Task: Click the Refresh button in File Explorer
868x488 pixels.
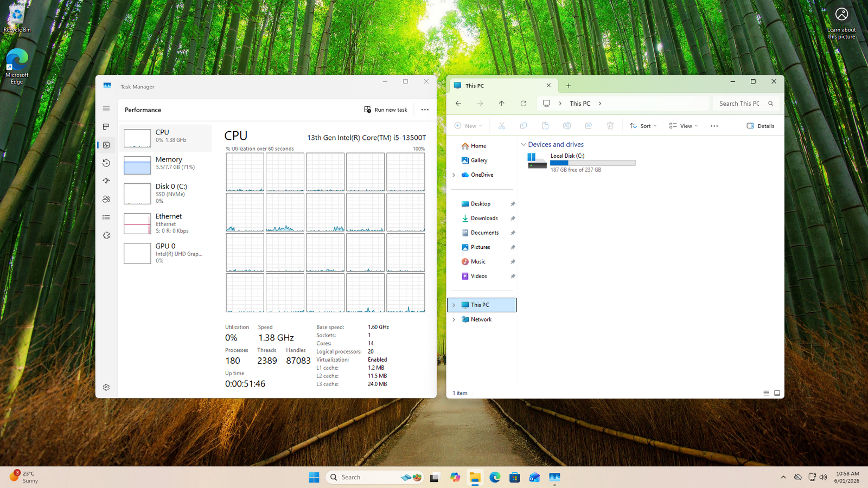Action: 524,104
